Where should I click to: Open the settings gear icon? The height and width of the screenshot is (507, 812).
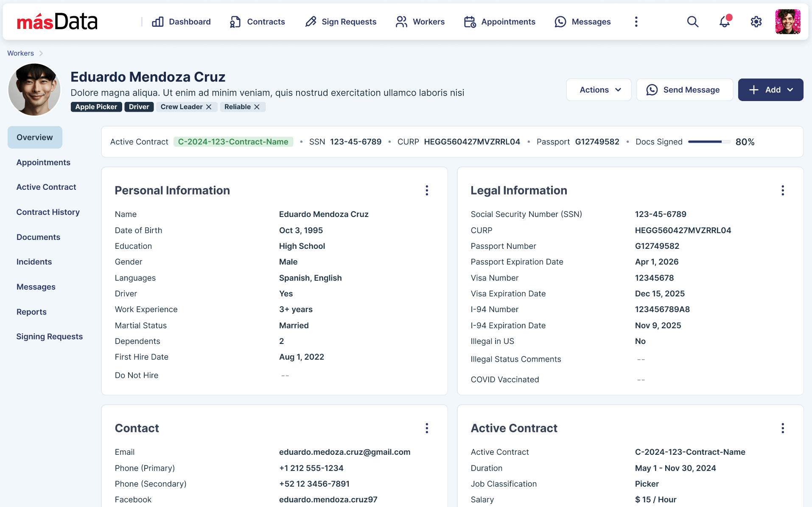[x=756, y=22]
